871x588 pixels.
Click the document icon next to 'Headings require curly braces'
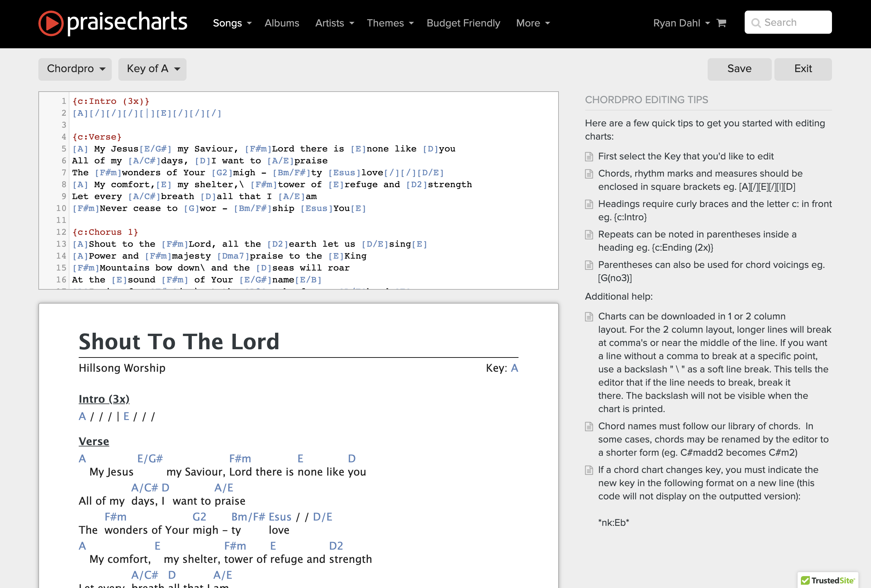pos(589,204)
